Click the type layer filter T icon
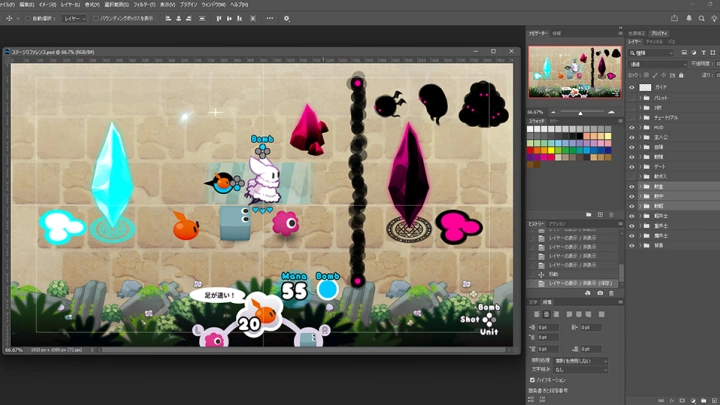The height and width of the screenshot is (405, 720). [x=703, y=53]
